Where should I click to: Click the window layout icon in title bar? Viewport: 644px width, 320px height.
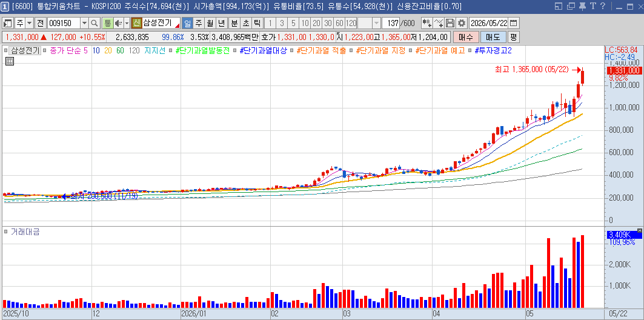point(558,5)
